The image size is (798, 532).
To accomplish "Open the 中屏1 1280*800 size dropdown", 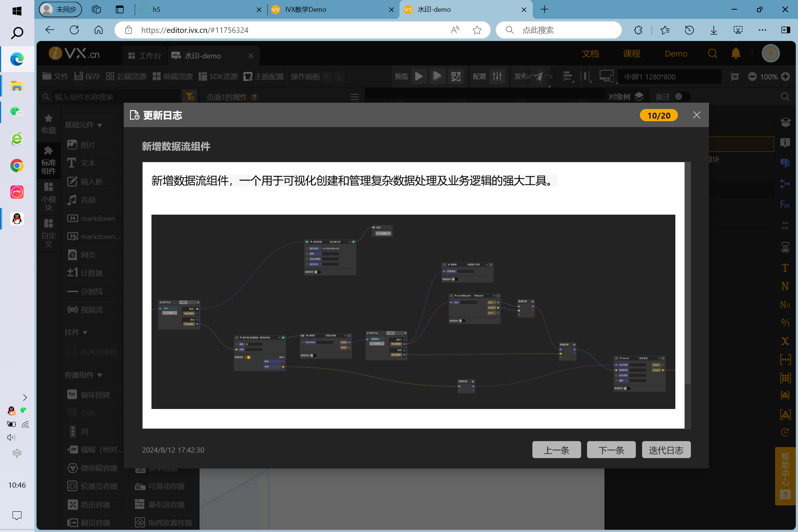I will (669, 77).
